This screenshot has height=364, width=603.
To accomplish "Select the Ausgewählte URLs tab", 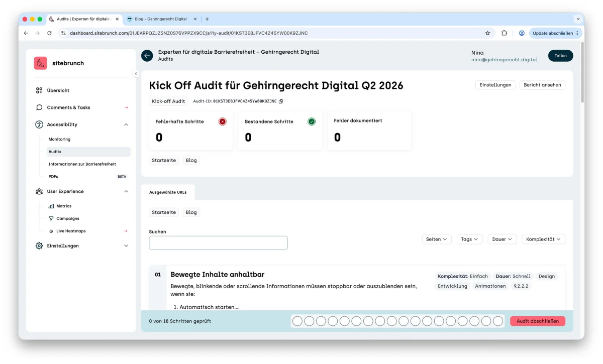I will (168, 192).
